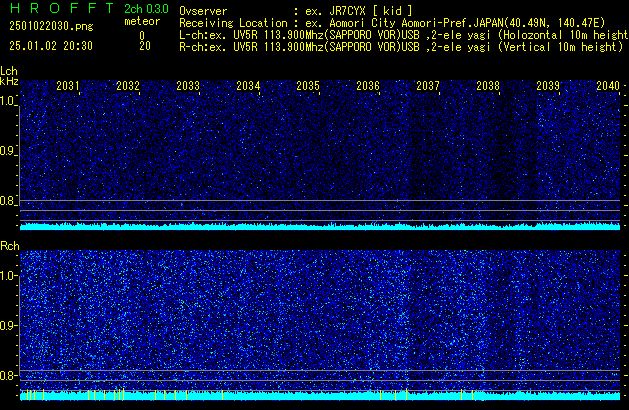629x410 pixels.
Task: Click the HROFFT title text
Action: tap(62, 8)
